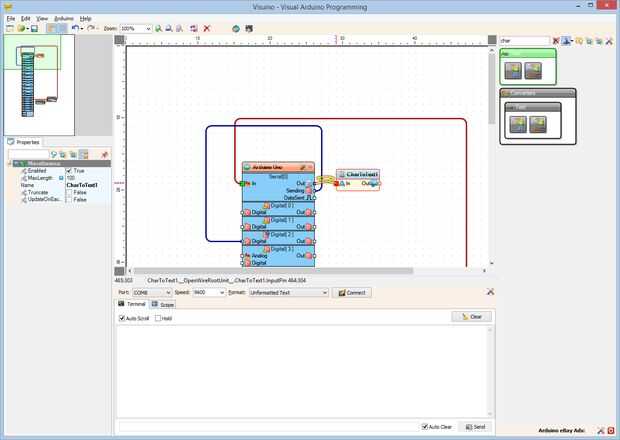Open the Zoom percentage dropdown
The height and width of the screenshot is (440, 620).
(148, 28)
